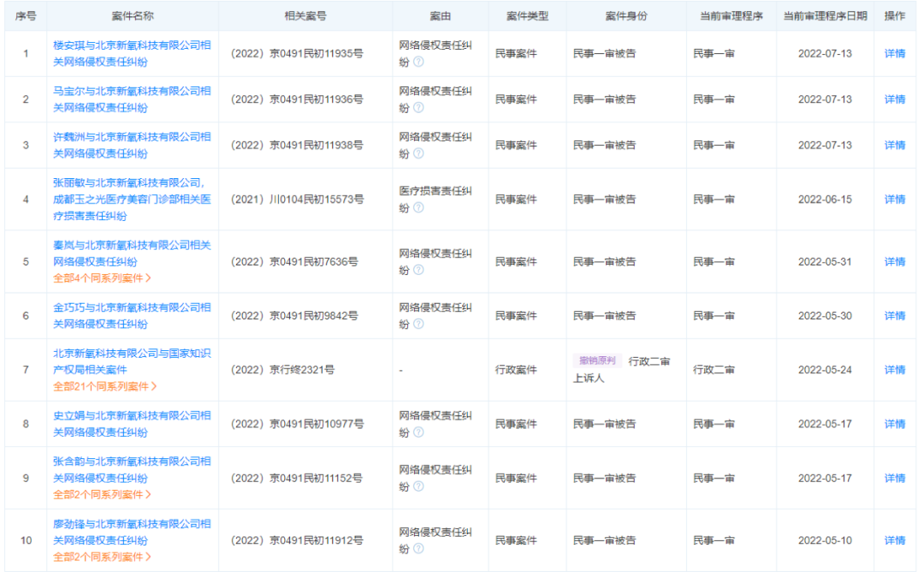This screenshot has width=924, height=572.
Task: Expand 全部21个同系列案件 list
Action: pyautogui.click(x=104, y=386)
